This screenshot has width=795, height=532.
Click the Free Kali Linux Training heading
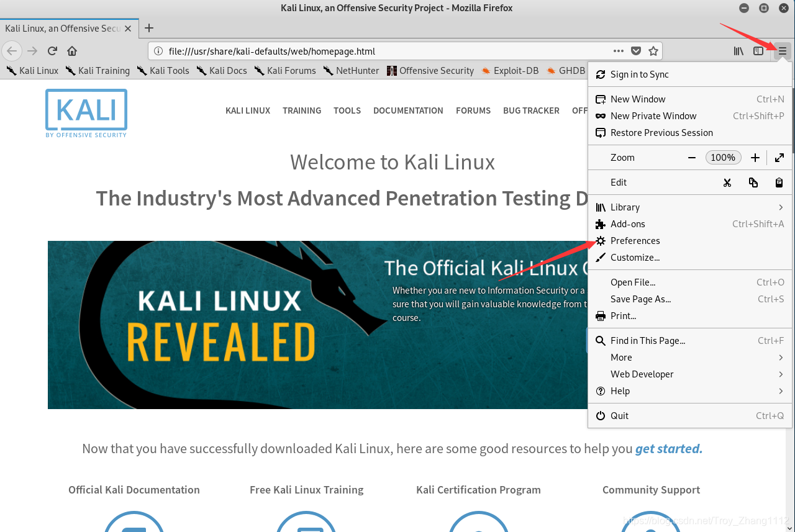[x=307, y=490]
